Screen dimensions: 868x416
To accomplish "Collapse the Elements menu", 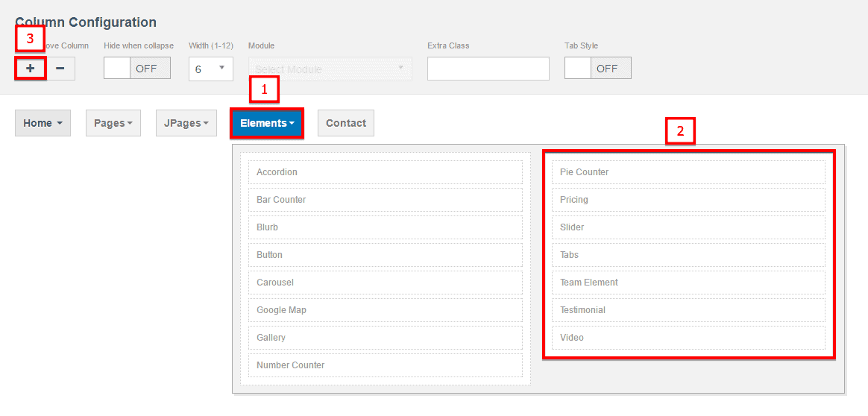I will [x=267, y=123].
